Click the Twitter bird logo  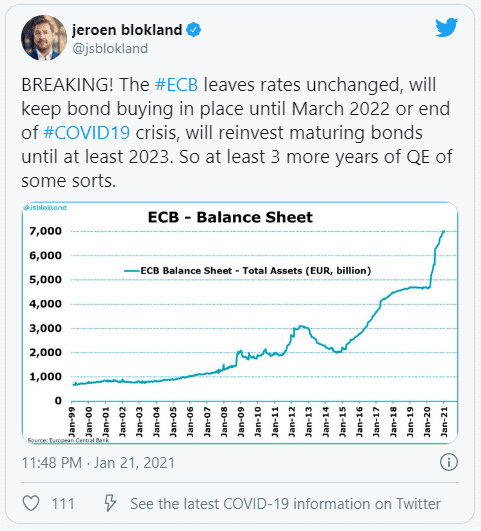(446, 27)
